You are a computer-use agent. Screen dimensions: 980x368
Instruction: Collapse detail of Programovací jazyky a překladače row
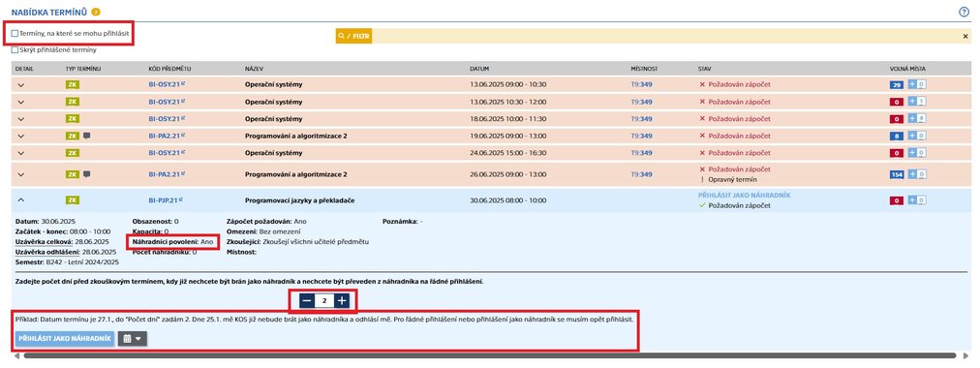click(20, 199)
